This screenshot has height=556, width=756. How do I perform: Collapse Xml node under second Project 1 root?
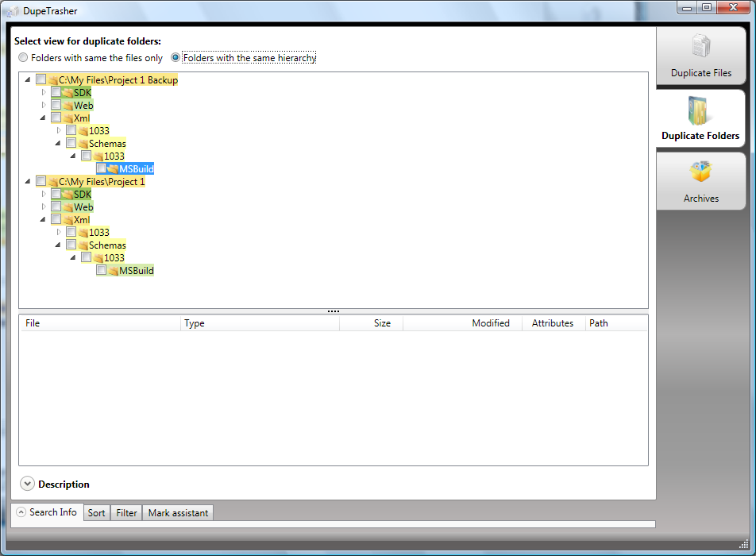(x=43, y=219)
